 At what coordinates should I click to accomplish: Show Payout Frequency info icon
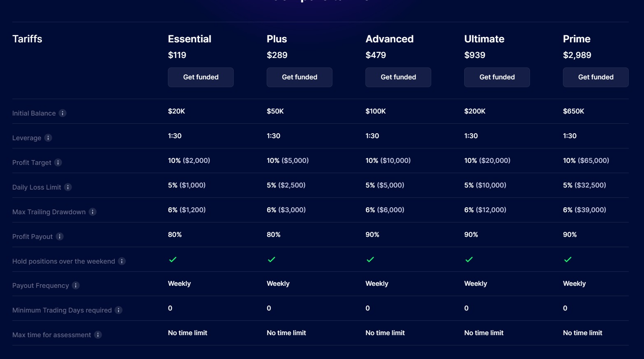76,285
